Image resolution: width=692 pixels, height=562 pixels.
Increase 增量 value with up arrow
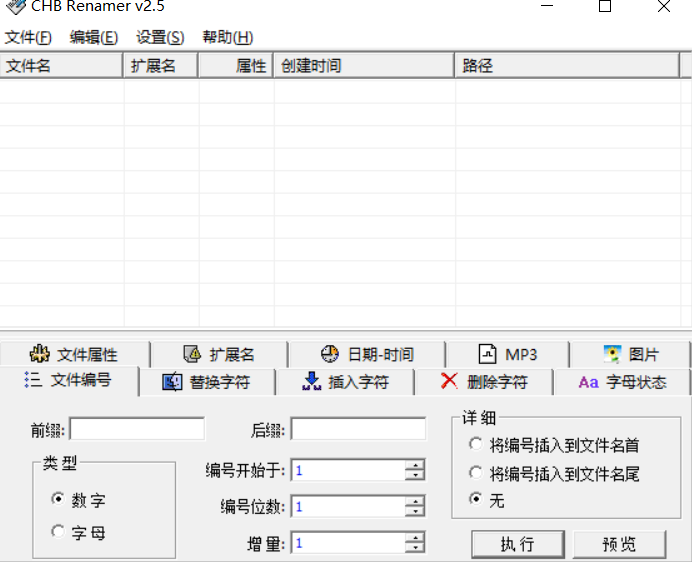[x=414, y=538]
